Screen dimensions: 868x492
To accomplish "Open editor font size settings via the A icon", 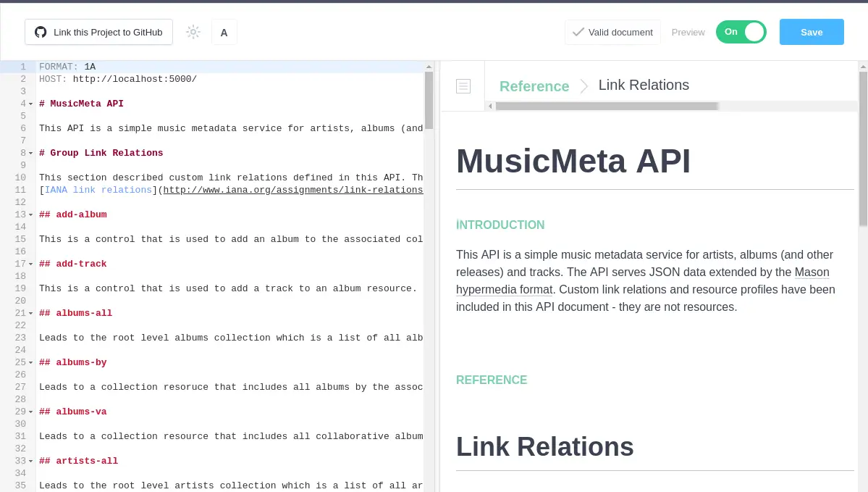I will [224, 32].
